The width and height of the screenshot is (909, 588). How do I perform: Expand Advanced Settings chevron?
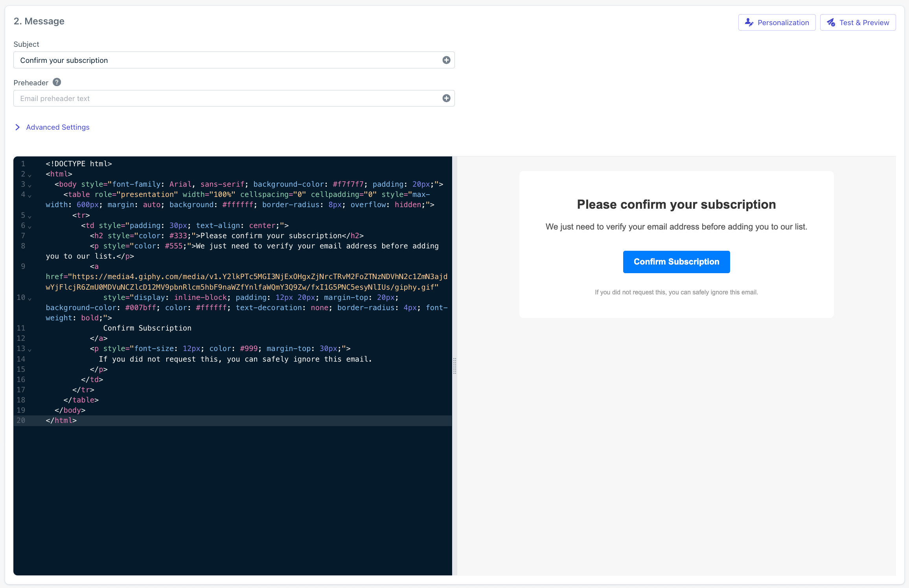pos(17,127)
